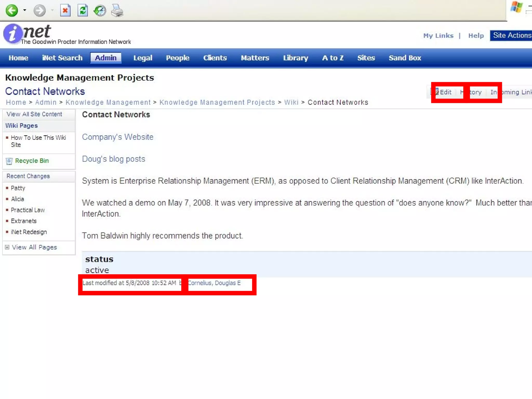Click the gray Forward arrow button

(39, 11)
